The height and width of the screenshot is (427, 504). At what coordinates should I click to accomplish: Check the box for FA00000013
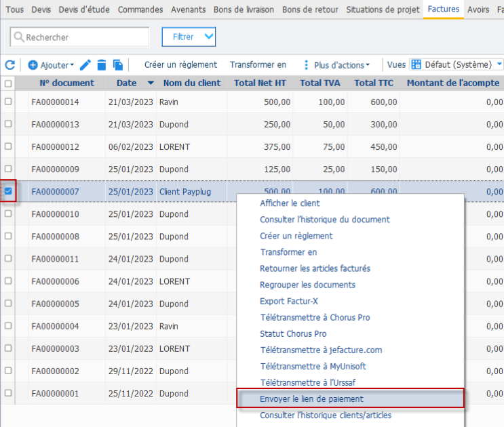pos(8,124)
